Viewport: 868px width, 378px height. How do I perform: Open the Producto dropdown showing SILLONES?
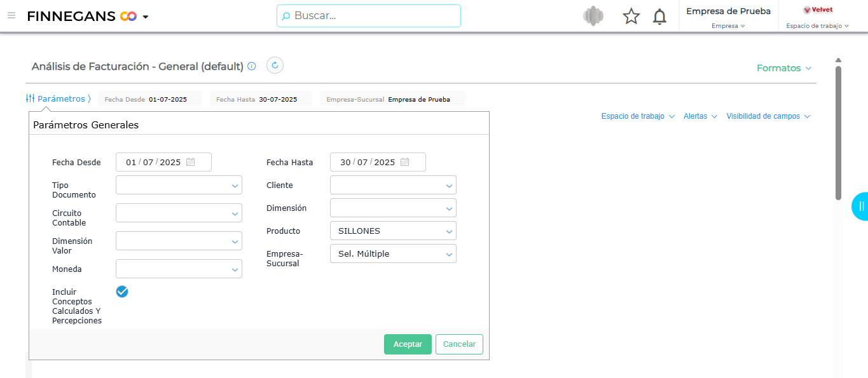click(393, 231)
